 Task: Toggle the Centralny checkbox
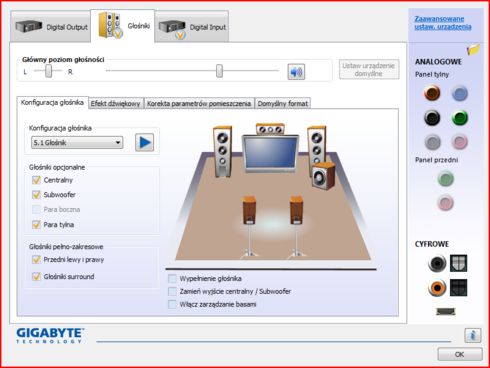[36, 180]
